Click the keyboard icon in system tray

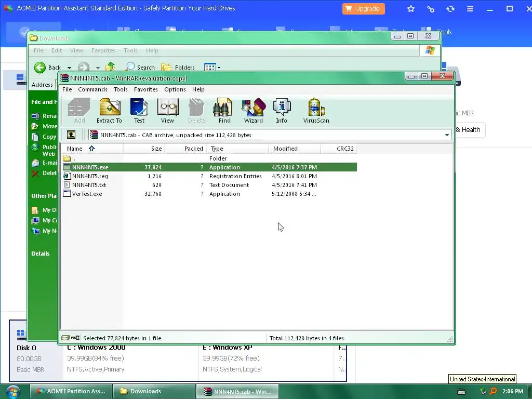coord(461,392)
